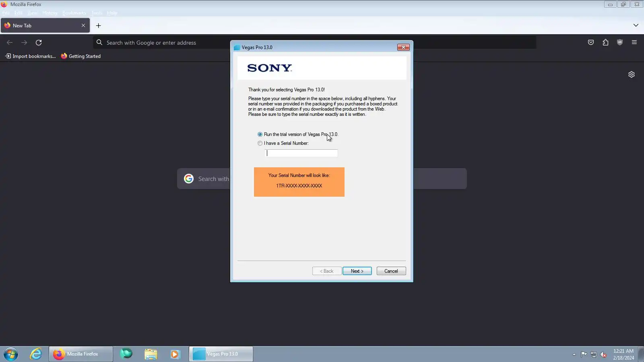Open Firefox Help menu
The width and height of the screenshot is (644, 362).
click(112, 13)
